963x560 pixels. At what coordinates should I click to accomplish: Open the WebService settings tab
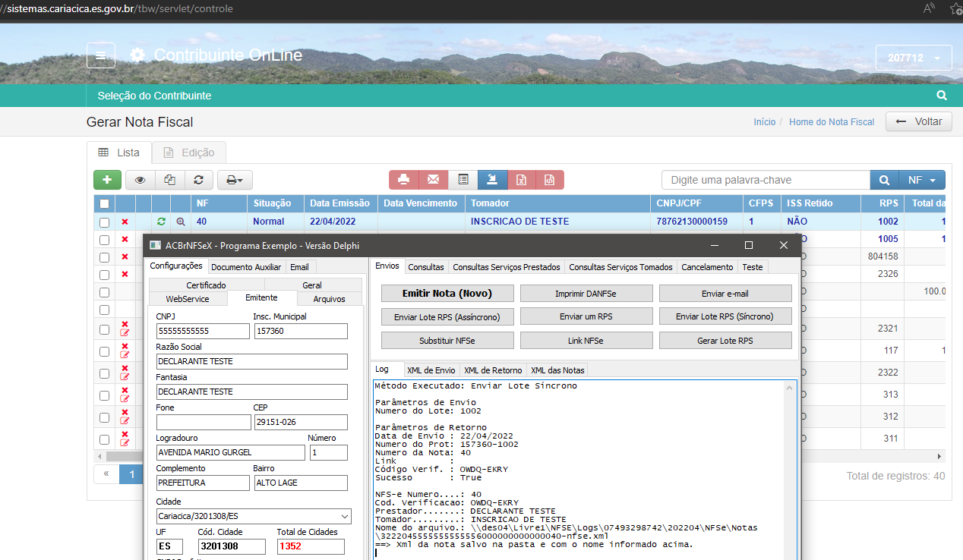tap(188, 299)
